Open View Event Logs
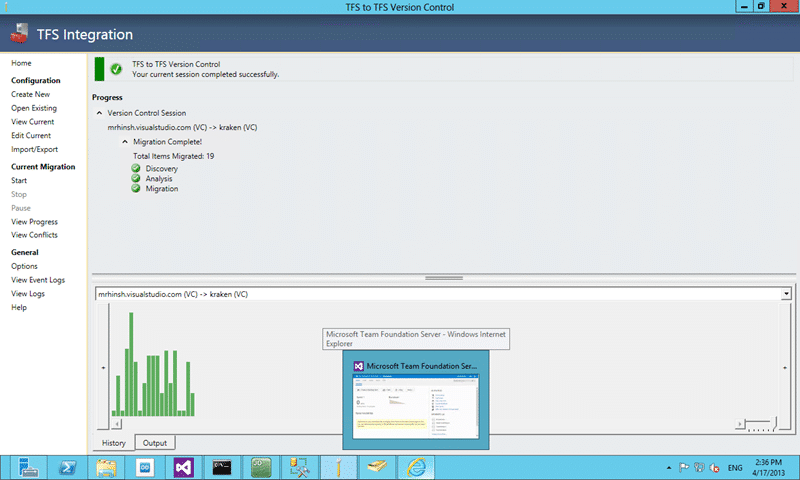This screenshot has width=800, height=480. 38,280
